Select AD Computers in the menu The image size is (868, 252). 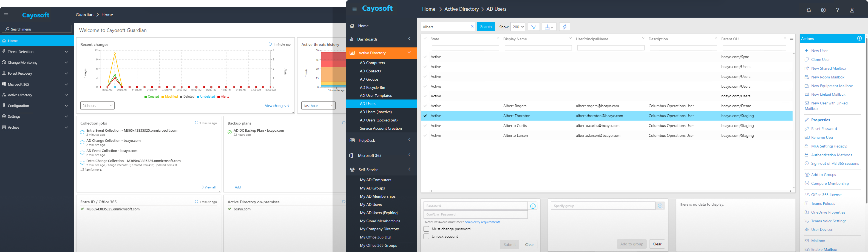coord(372,63)
